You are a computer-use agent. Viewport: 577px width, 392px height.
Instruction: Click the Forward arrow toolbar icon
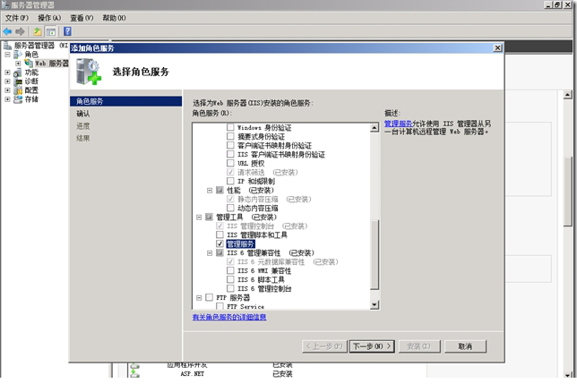pos(20,31)
